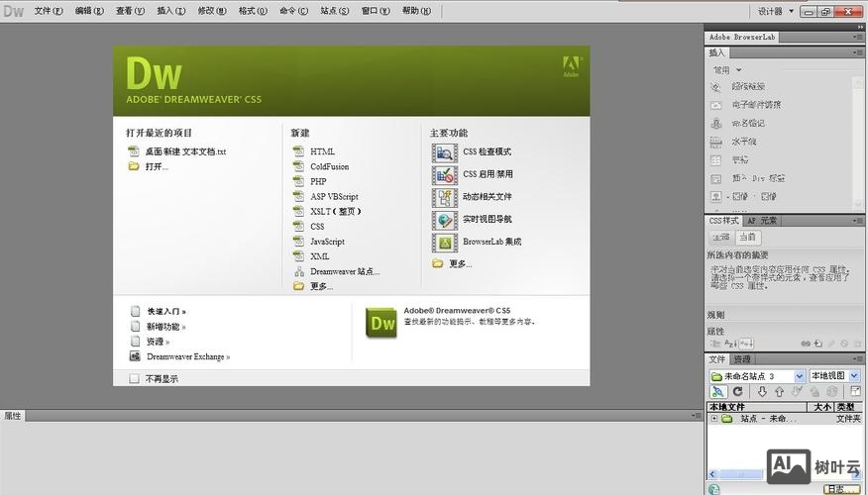The width and height of the screenshot is (868, 495).
Task: Open 更多 folder under 主要功能
Action: pyautogui.click(x=460, y=263)
